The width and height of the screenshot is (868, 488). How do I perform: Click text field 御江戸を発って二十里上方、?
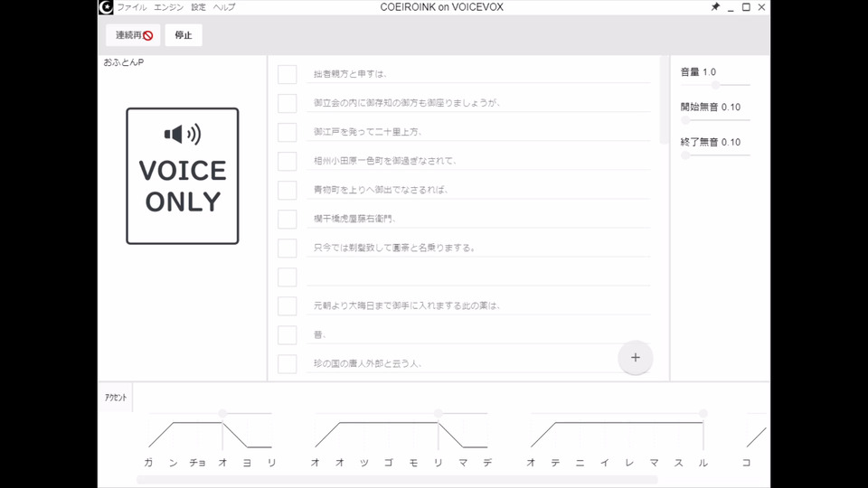(x=478, y=132)
